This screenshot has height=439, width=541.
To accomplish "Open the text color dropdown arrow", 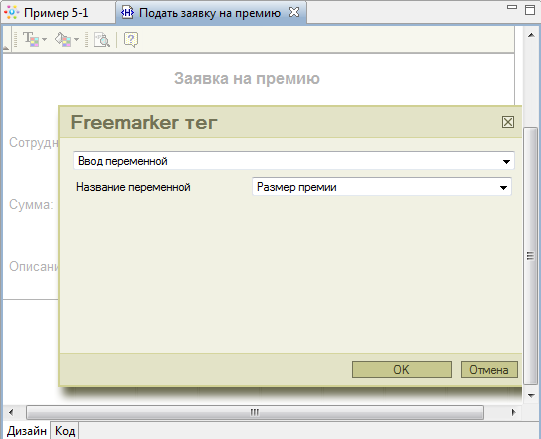I will point(45,40).
